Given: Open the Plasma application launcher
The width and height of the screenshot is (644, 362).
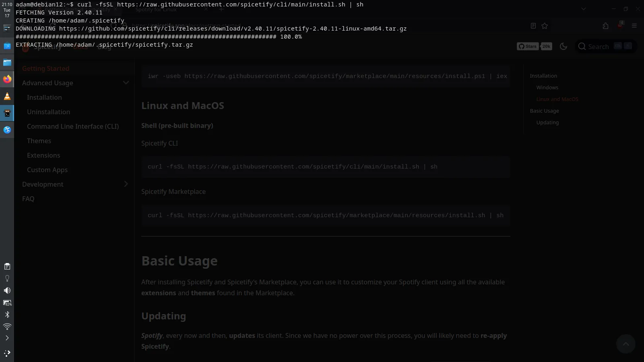Looking at the screenshot, I should point(7,353).
